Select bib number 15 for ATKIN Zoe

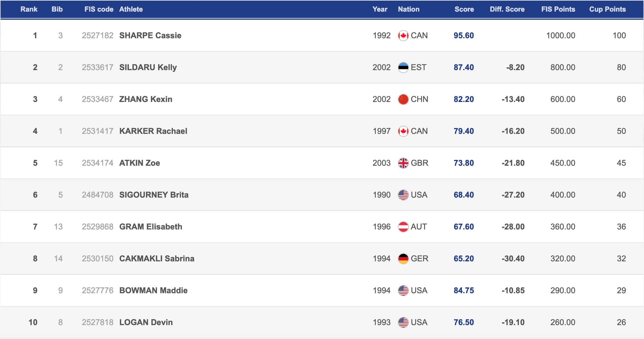click(x=59, y=163)
